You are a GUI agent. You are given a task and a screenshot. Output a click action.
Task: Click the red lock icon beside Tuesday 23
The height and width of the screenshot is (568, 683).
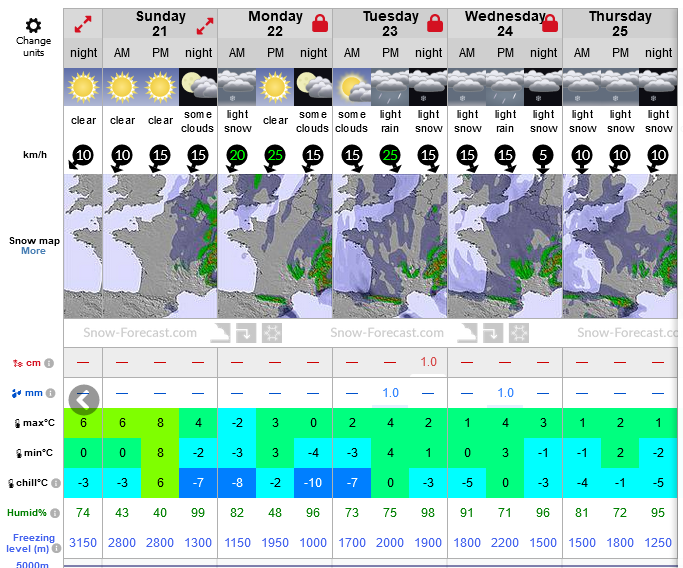(x=435, y=23)
